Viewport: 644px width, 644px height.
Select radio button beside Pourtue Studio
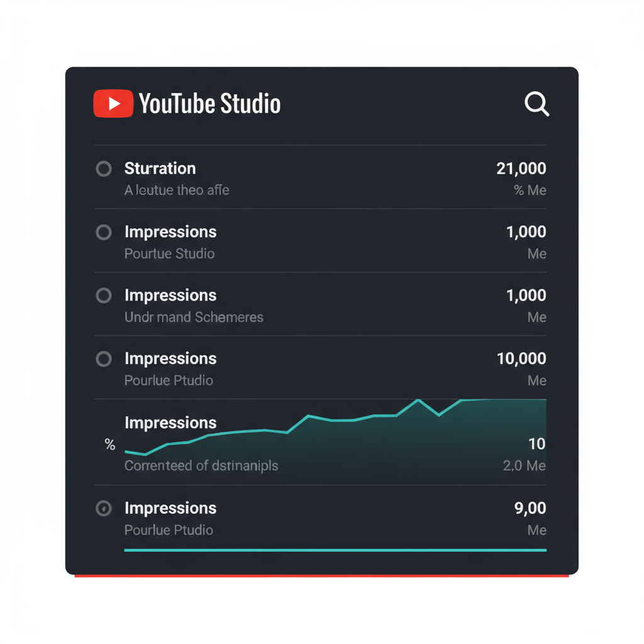tap(104, 232)
